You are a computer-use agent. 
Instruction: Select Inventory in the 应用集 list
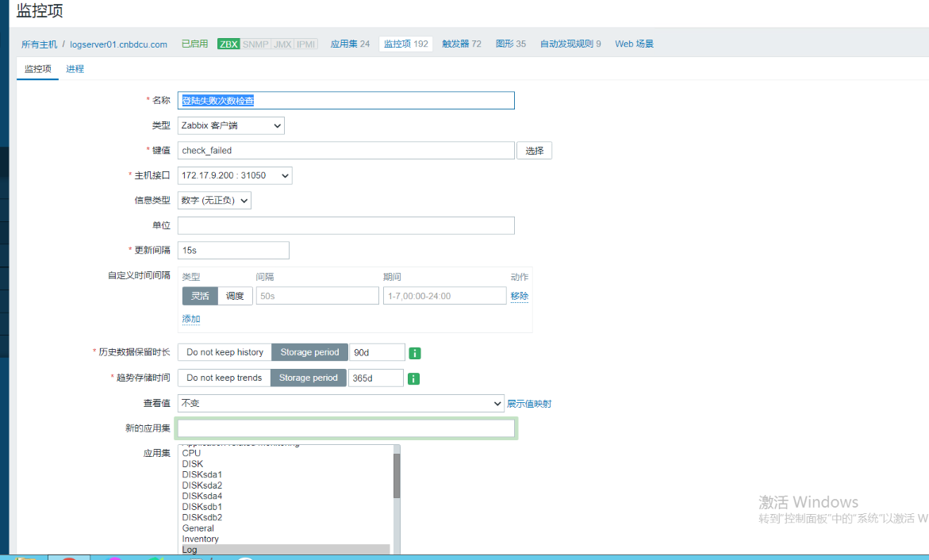coord(286,539)
